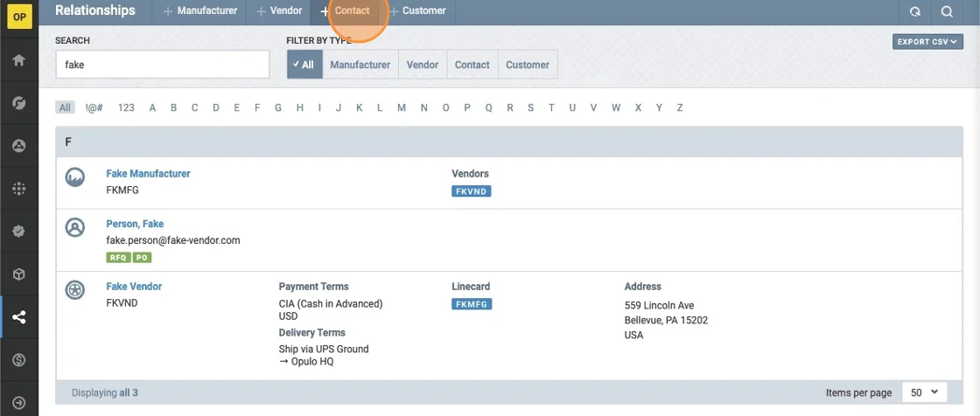Click the dotted grid icon in sidebar
Screen dimensions: 980x416
[18, 189]
